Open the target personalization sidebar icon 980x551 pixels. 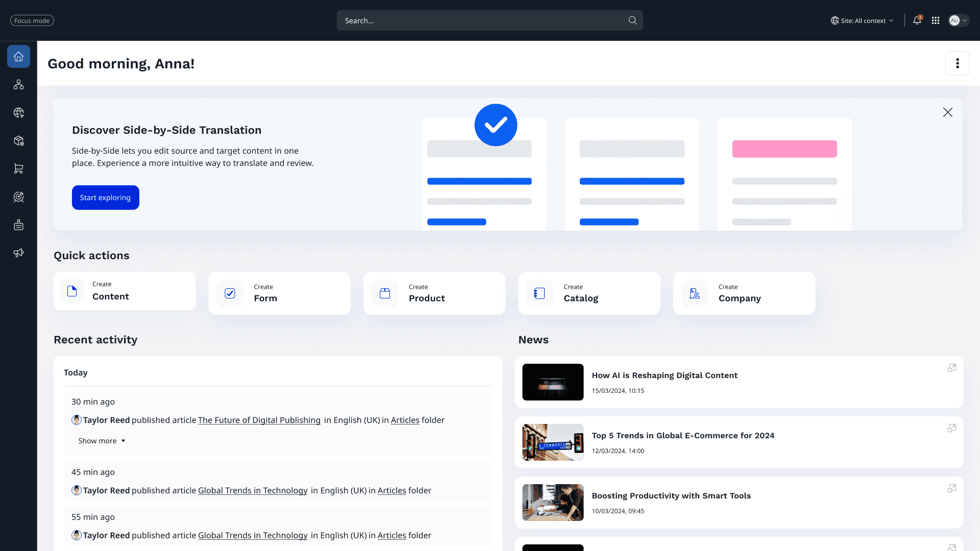[18, 197]
